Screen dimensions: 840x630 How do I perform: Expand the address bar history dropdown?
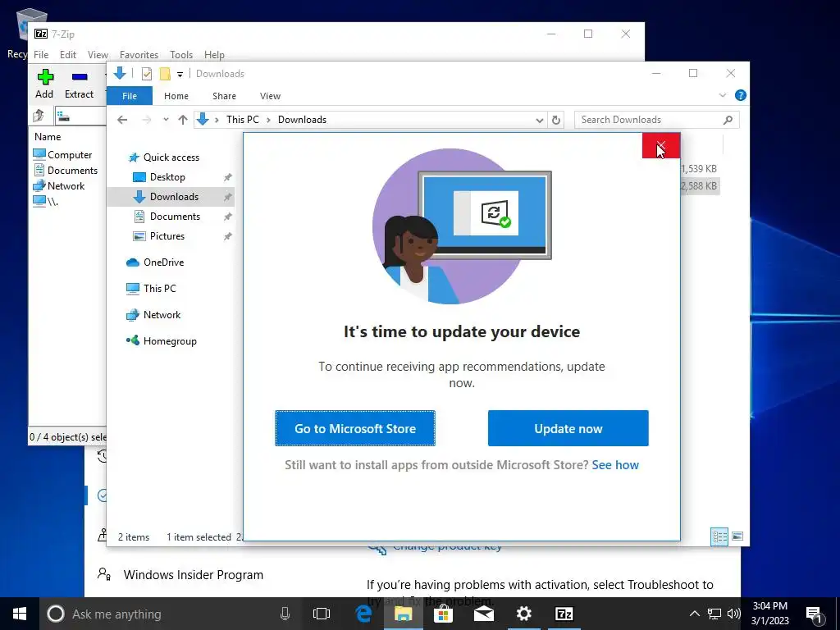[540, 120]
